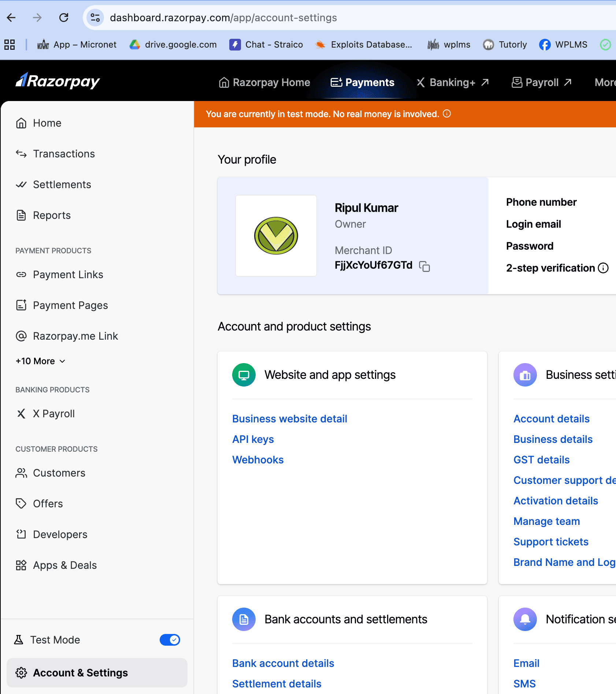
Task: Open the browser apps grid shortcut
Action: point(10,45)
